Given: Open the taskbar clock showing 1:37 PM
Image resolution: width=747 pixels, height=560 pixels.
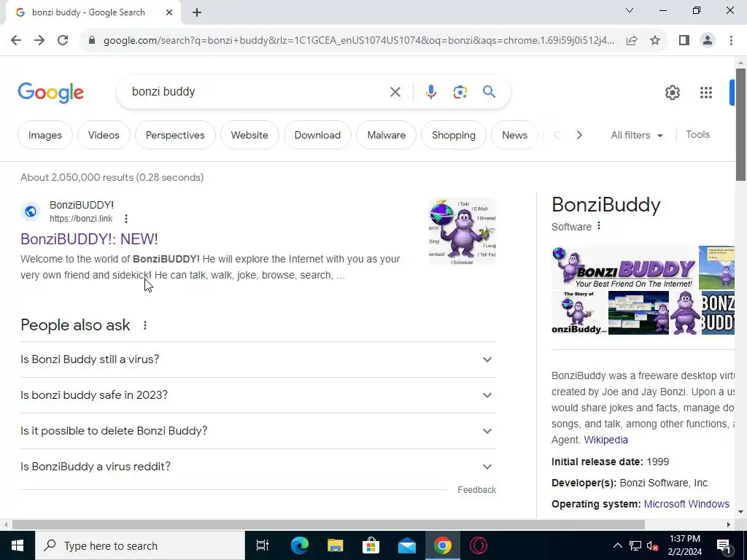Looking at the screenshot, I should (686, 545).
